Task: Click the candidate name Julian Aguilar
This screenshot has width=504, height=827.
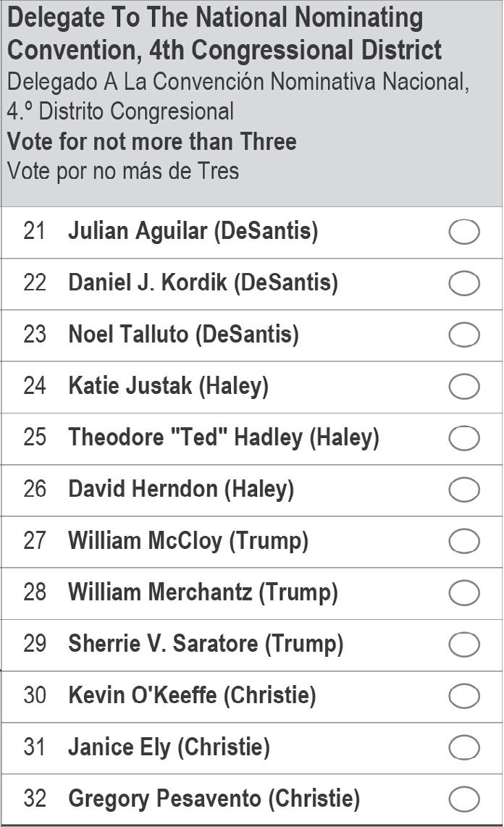Action: [x=138, y=232]
